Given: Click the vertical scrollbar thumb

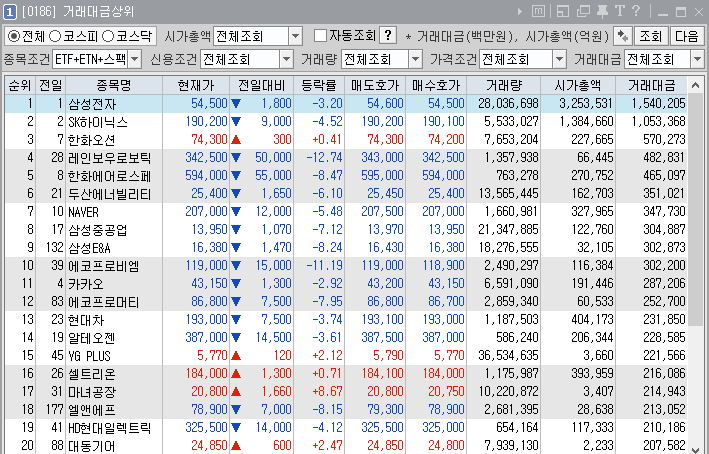Looking at the screenshot, I should [695, 209].
